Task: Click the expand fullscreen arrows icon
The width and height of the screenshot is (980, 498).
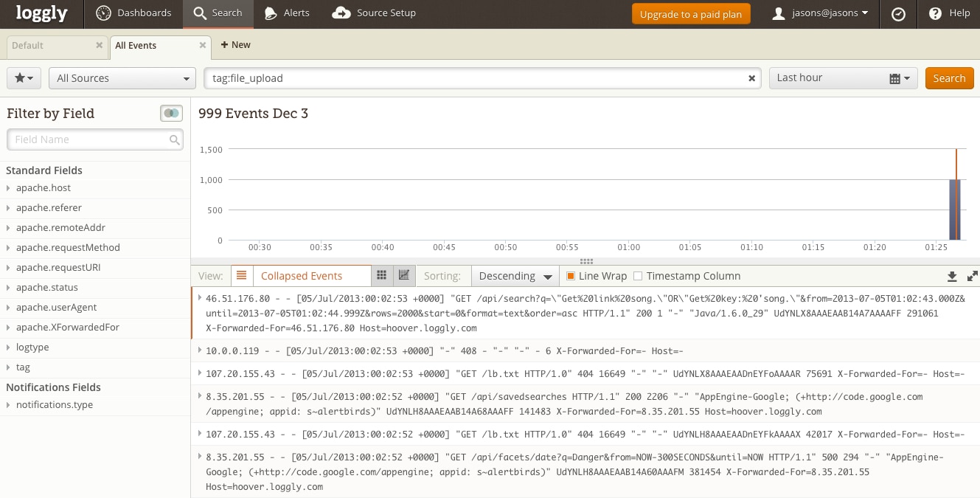Action: point(972,277)
